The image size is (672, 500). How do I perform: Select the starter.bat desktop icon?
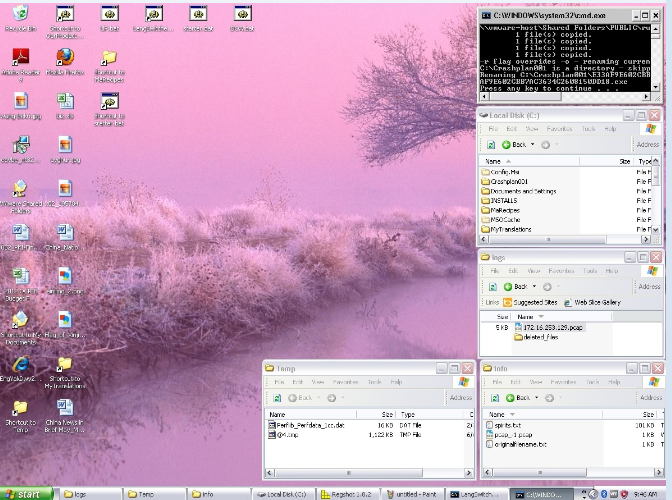(198, 19)
